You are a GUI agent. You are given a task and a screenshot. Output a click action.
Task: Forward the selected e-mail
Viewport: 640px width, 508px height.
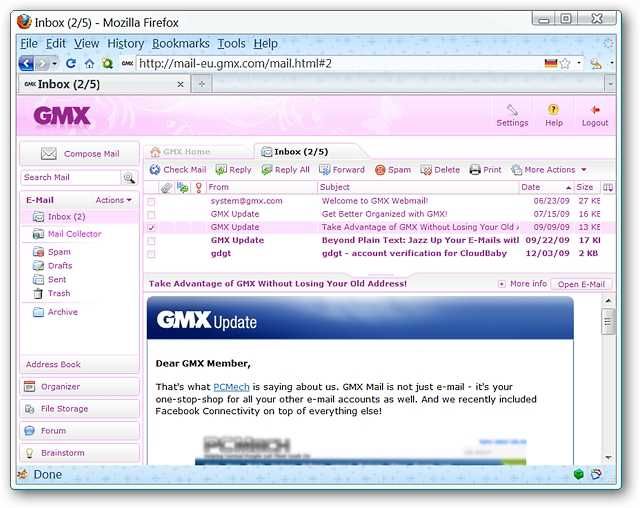tap(342, 170)
